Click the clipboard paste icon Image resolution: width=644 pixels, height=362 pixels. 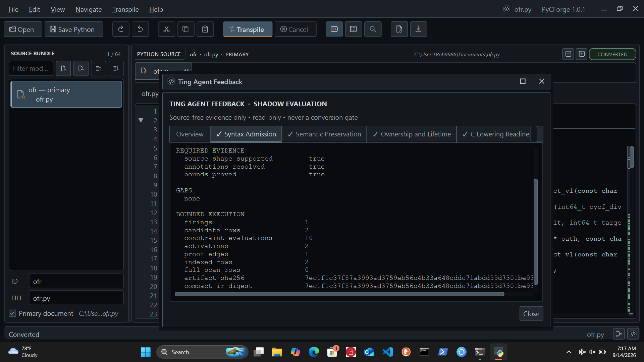(205, 29)
